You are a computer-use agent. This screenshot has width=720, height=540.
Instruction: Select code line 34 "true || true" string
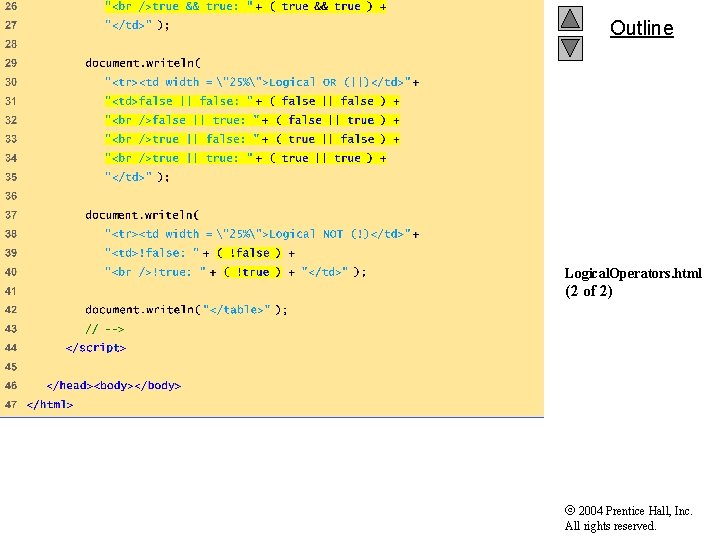coord(246,158)
